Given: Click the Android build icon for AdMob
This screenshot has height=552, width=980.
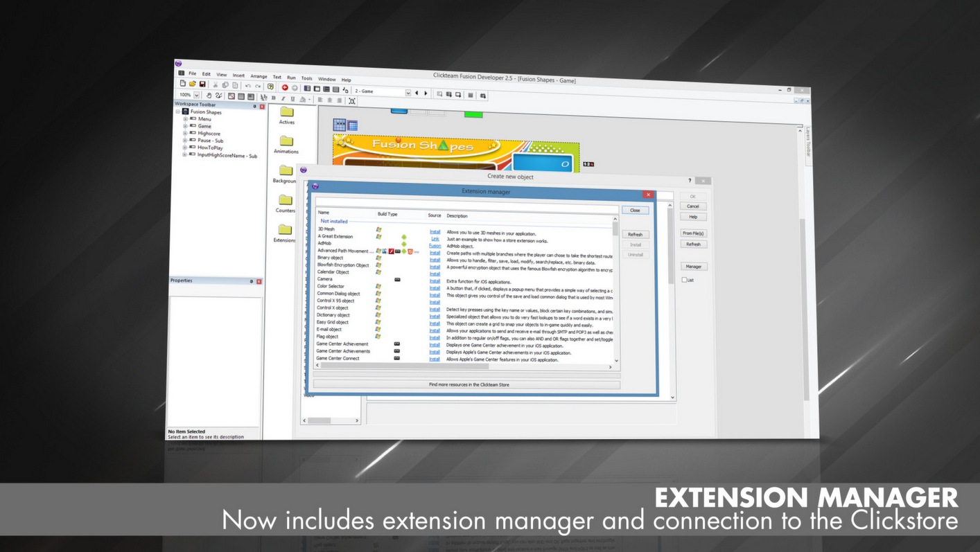Looking at the screenshot, I should (x=403, y=244).
